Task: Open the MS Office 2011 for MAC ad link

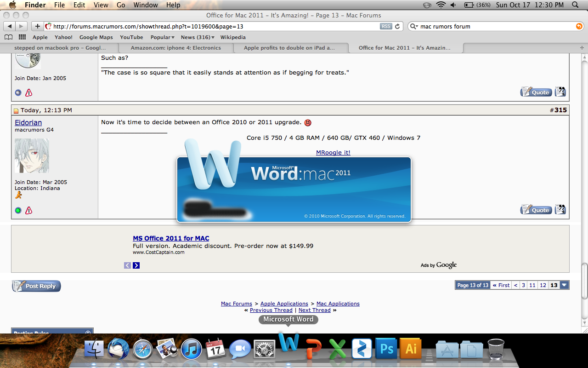Action: click(171, 238)
